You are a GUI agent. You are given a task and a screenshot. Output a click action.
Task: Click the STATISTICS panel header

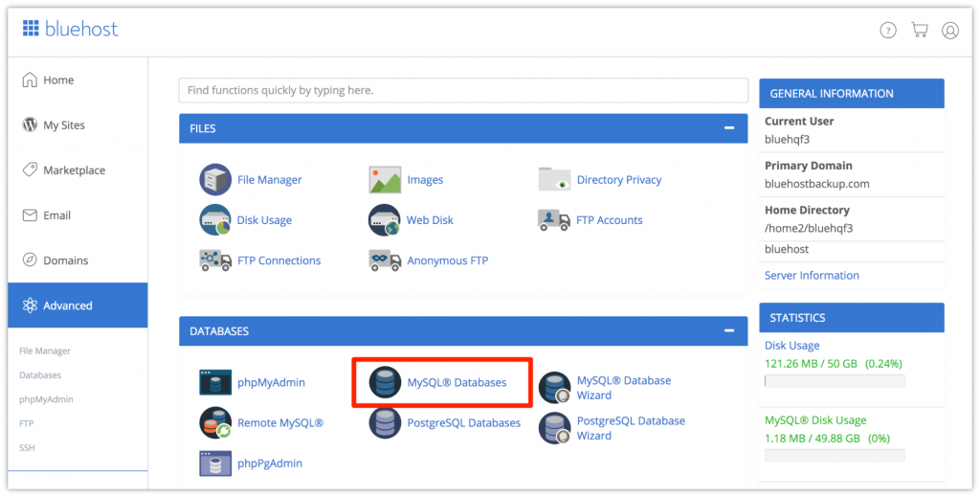[851, 318]
